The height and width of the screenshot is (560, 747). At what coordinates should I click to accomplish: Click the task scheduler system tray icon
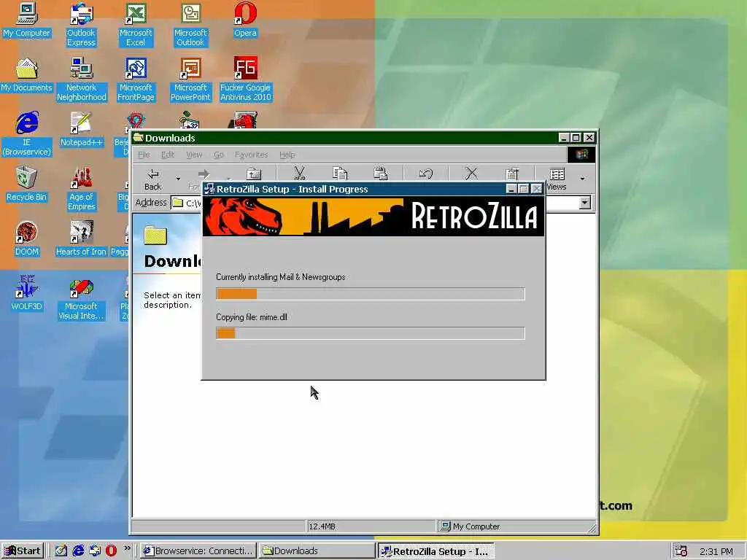(681, 551)
